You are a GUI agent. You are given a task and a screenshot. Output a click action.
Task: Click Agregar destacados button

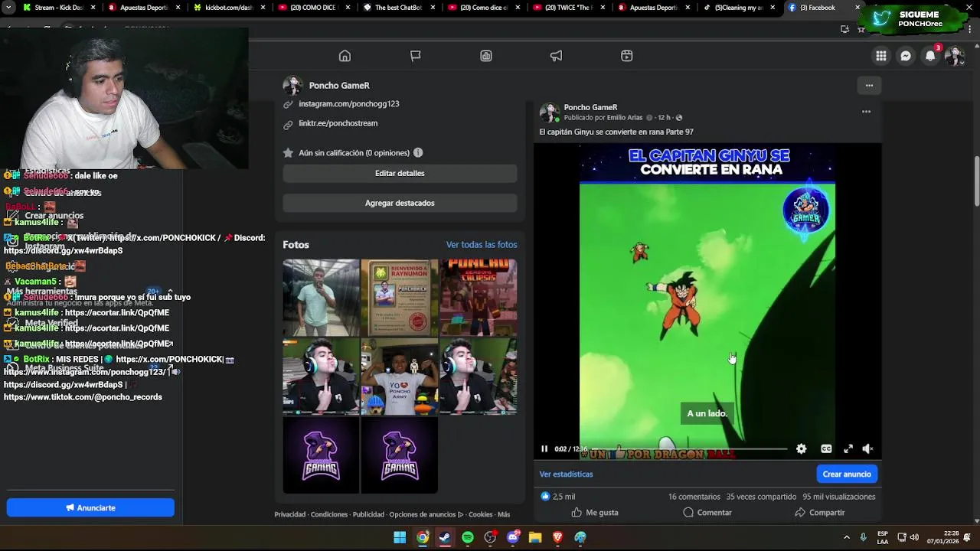(400, 203)
